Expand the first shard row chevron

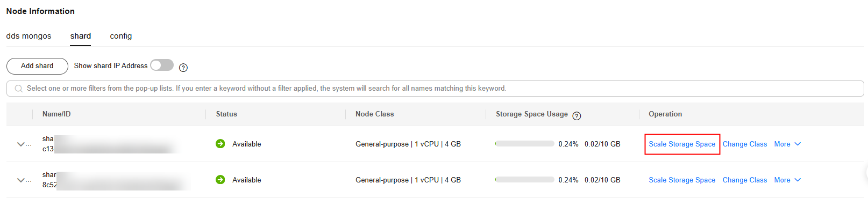pyautogui.click(x=22, y=144)
